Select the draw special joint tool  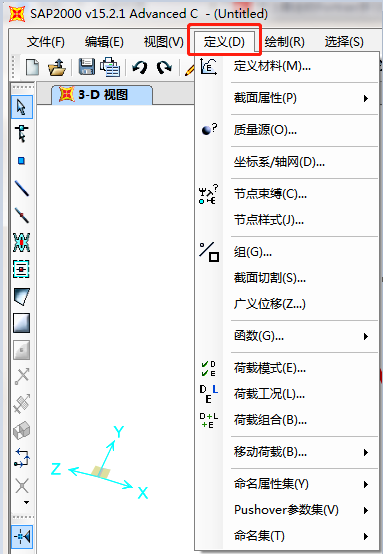click(x=22, y=161)
